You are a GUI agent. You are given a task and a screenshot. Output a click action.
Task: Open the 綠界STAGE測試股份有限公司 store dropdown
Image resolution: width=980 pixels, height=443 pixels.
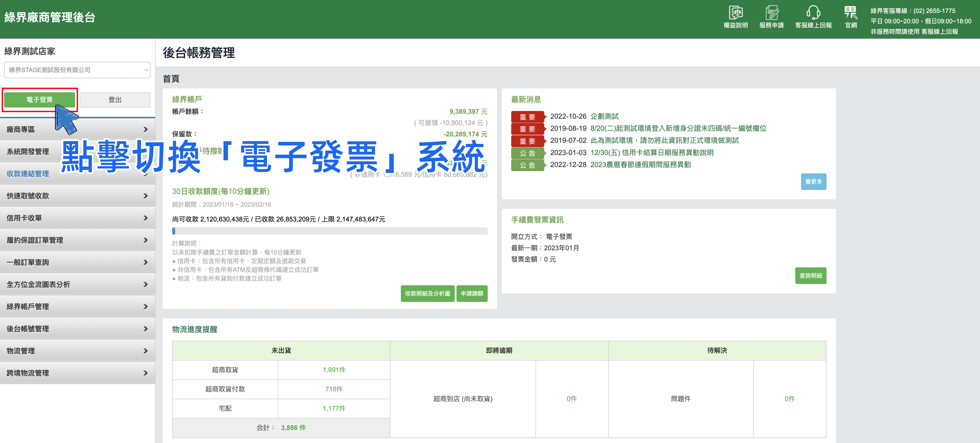click(x=77, y=70)
